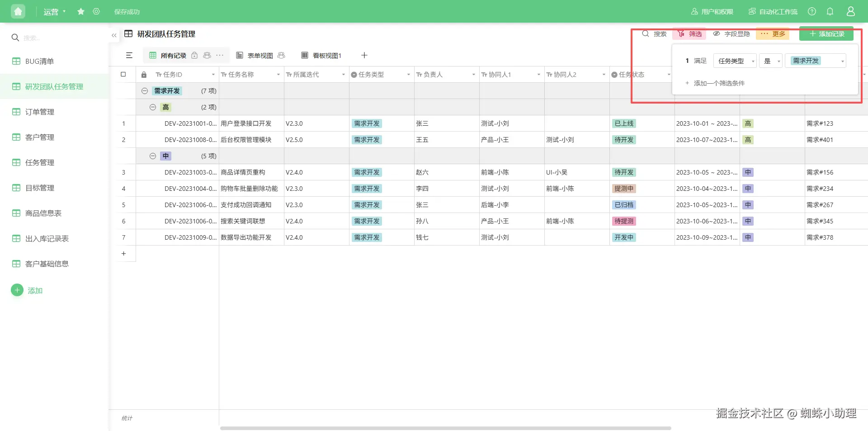This screenshot has width=868, height=431.
Task: Click the 数据导出功能开发 cell
Action: [251, 237]
